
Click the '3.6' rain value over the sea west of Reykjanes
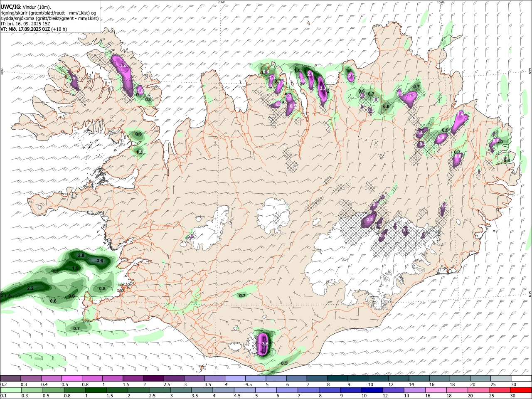[x=100, y=261]
